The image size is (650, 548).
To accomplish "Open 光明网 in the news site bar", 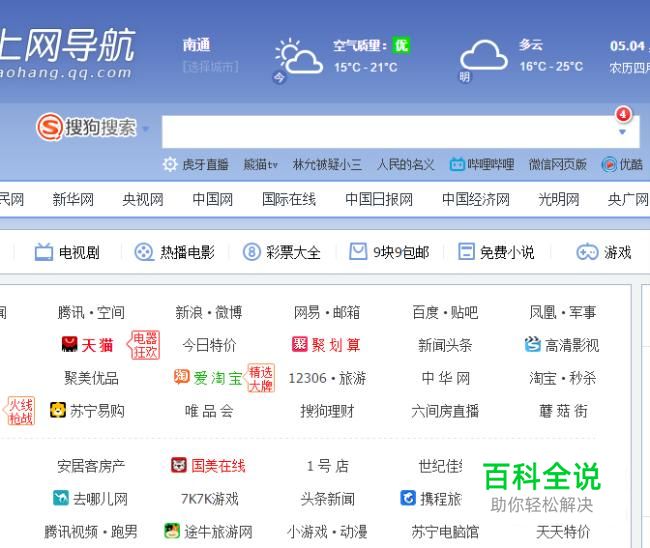I will [559, 199].
